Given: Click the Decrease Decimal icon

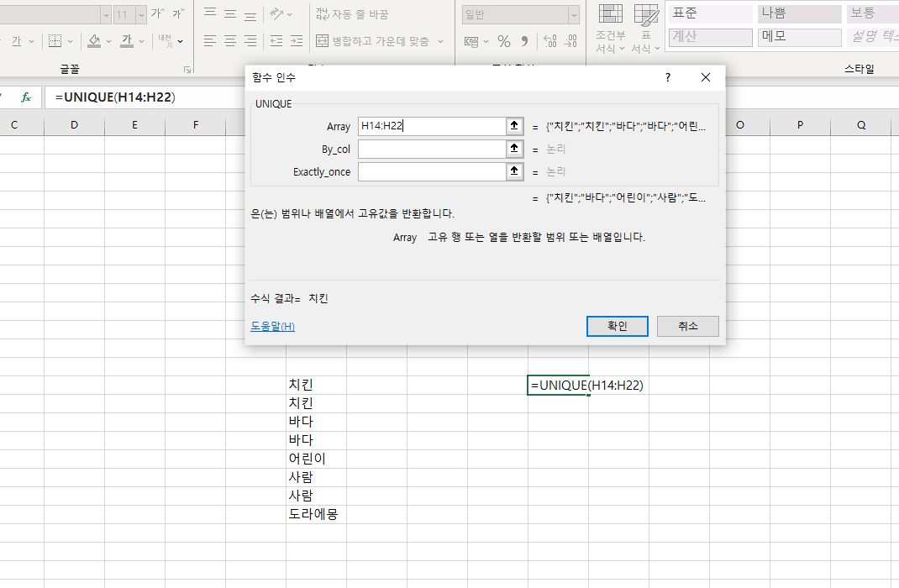Looking at the screenshot, I should point(570,39).
